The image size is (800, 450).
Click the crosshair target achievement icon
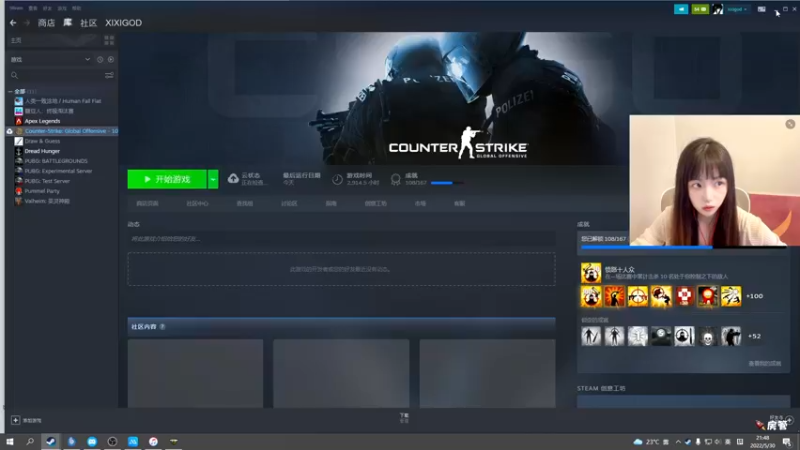pos(638,296)
